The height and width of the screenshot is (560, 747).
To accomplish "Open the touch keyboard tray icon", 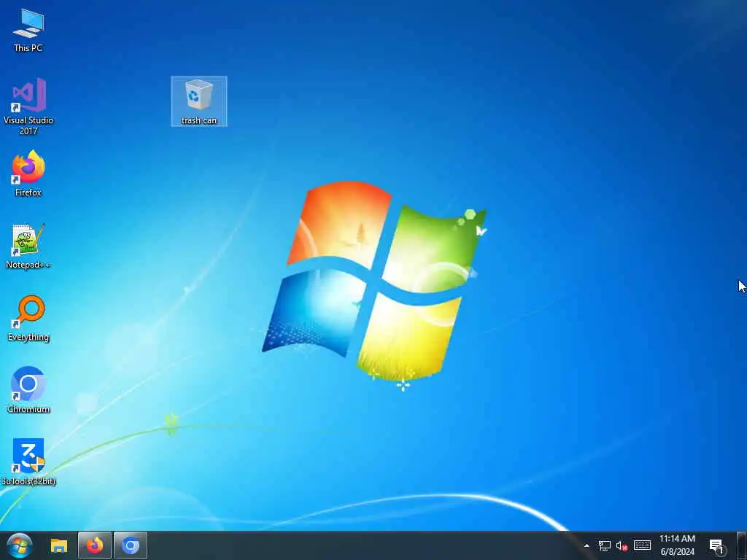I will tap(642, 545).
